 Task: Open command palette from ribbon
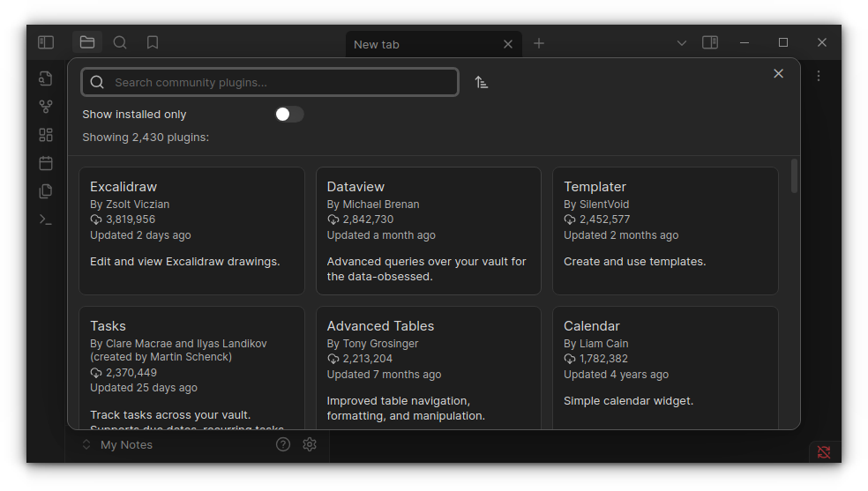click(46, 219)
